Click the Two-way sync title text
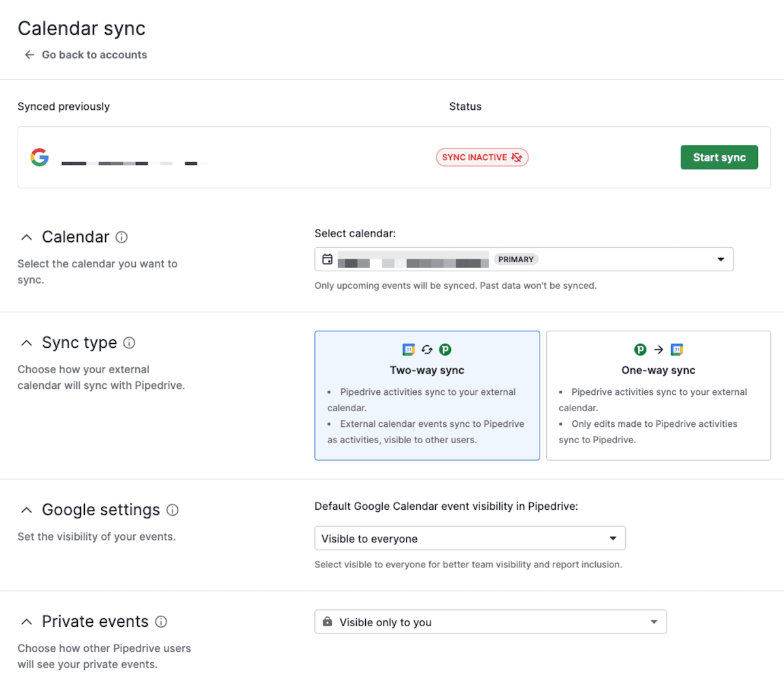 427,370
